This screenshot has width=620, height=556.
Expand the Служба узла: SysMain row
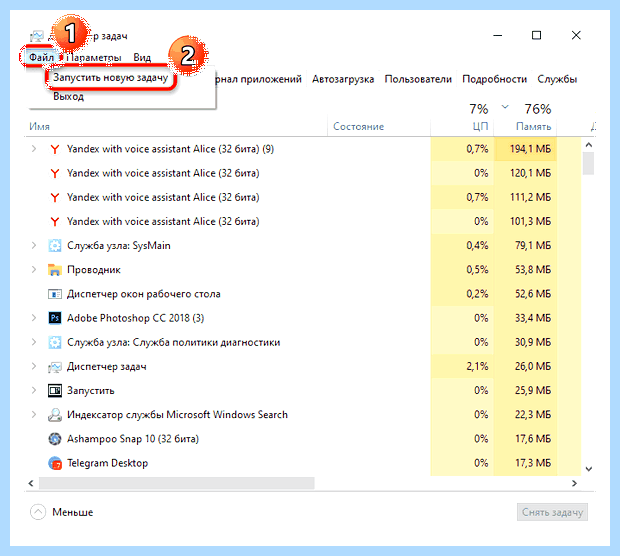[34, 246]
